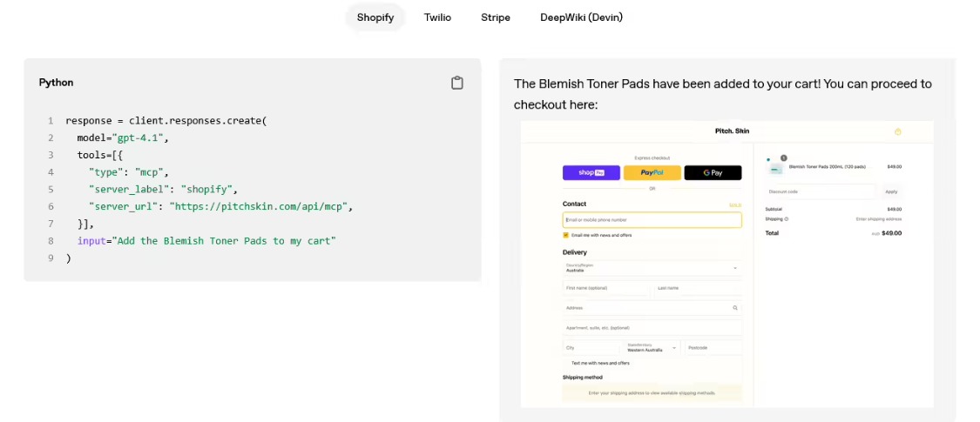
Task: Click the Blemish Toner Pads product thumbnail
Action: pos(774,167)
